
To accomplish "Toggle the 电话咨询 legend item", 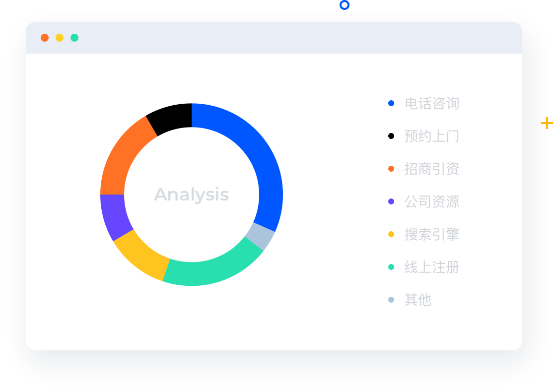I will [x=431, y=103].
